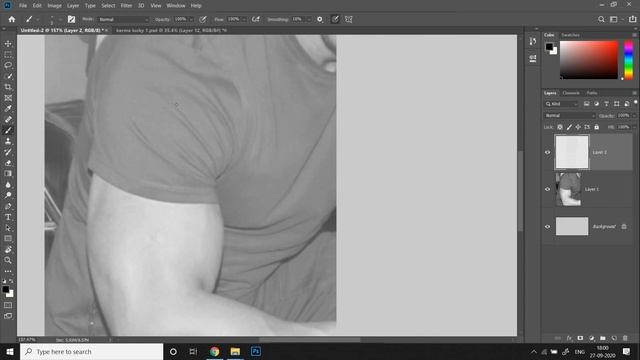This screenshot has height=360, width=640.
Task: Toggle symmetry paint options butterfly icon
Action: (349, 19)
